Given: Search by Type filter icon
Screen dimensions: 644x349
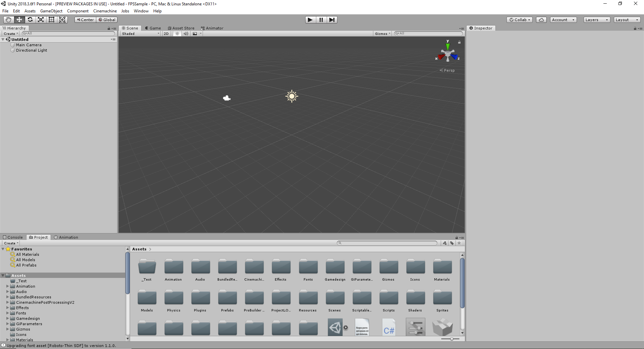Looking at the screenshot, I should pyautogui.click(x=445, y=243).
